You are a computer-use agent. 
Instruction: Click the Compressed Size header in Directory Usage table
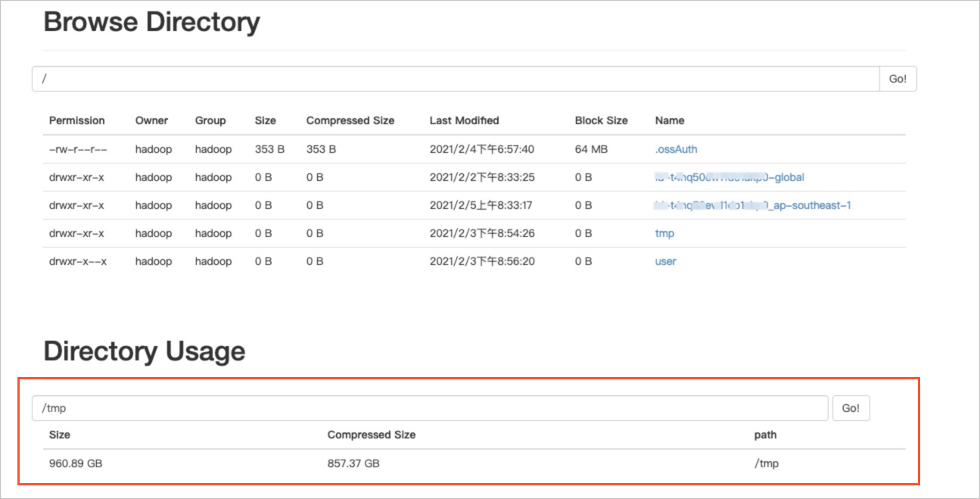372,435
